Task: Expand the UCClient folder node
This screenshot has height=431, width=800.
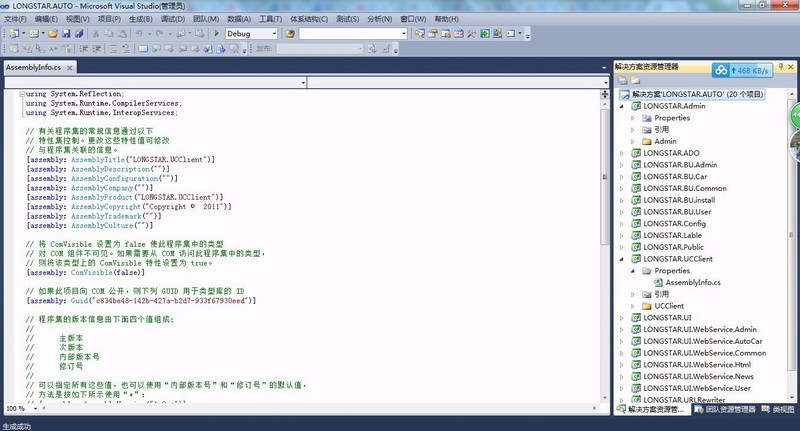Action: tap(633, 306)
